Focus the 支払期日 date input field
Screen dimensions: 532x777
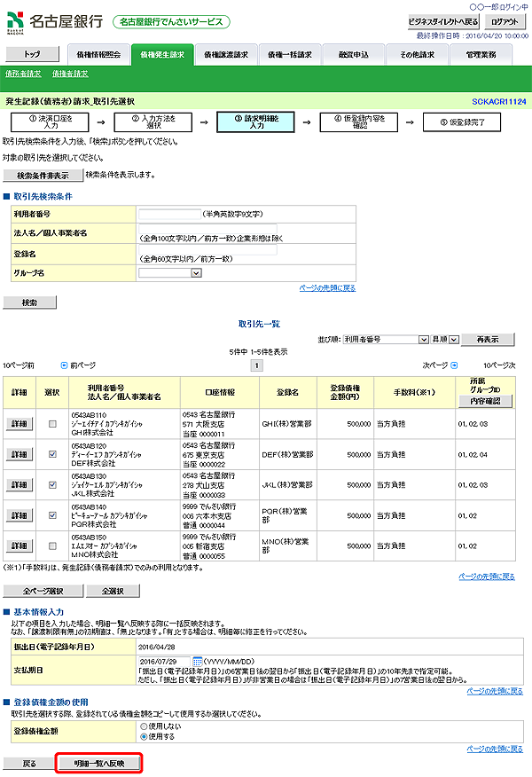point(164,662)
